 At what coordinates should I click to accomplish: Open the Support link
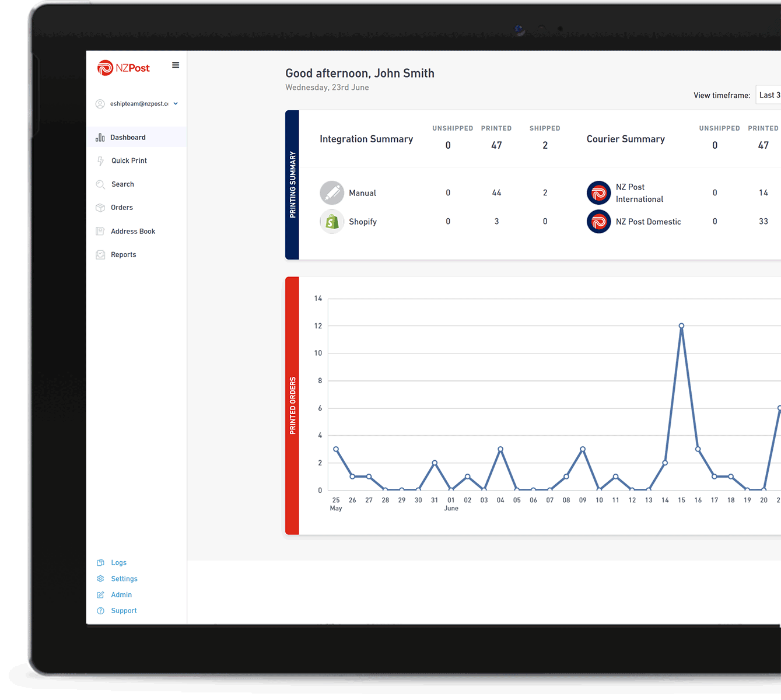124,611
